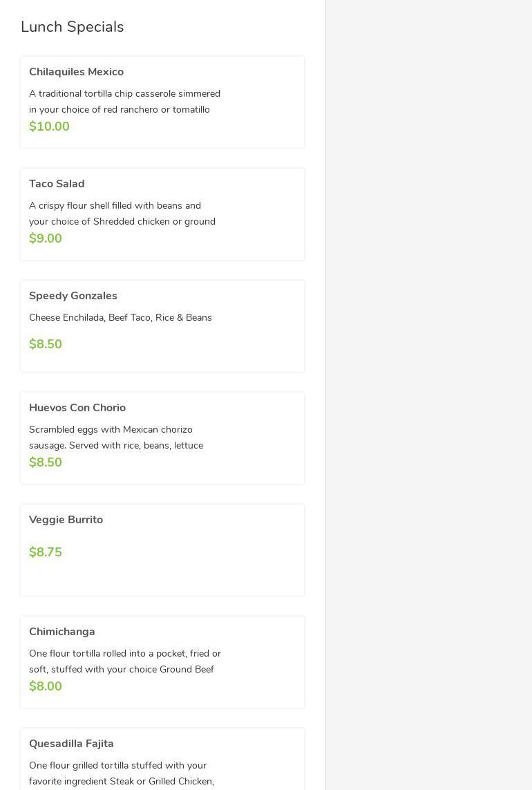Screen dimensions: 532x790
Task: Click the $9.00 price under Taco Salad
Action: 46,238
